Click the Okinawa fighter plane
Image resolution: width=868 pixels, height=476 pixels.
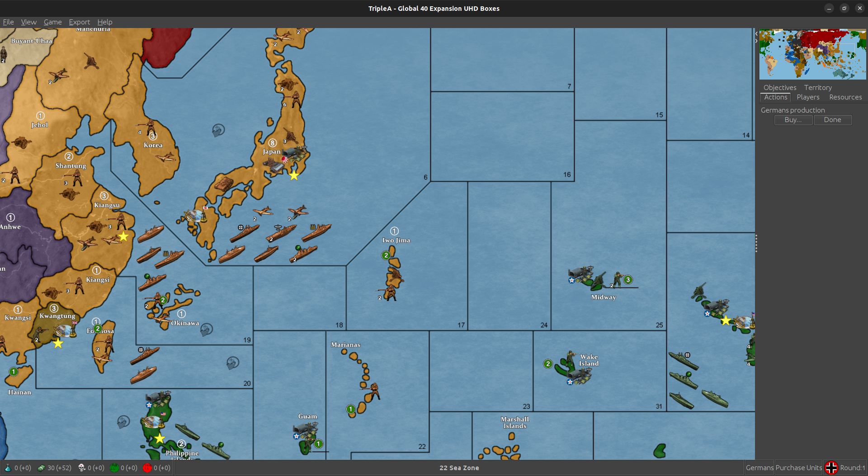pyautogui.click(x=160, y=319)
